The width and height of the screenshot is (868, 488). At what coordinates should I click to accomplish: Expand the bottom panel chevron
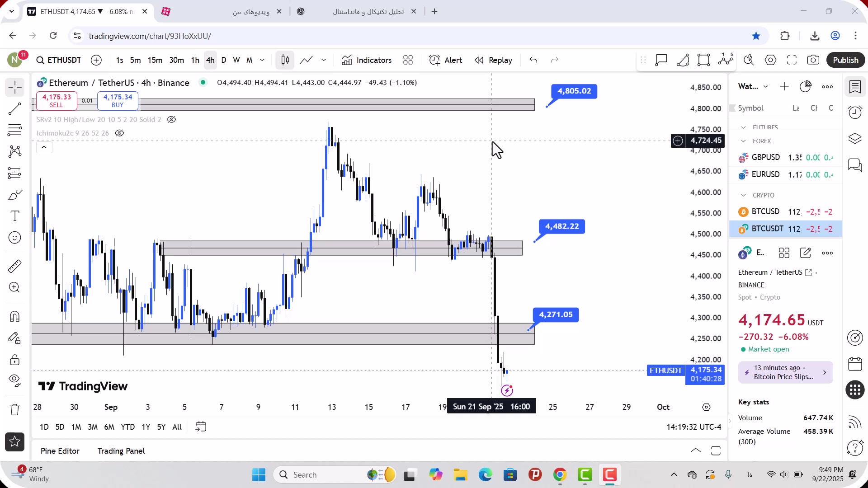tap(696, 450)
